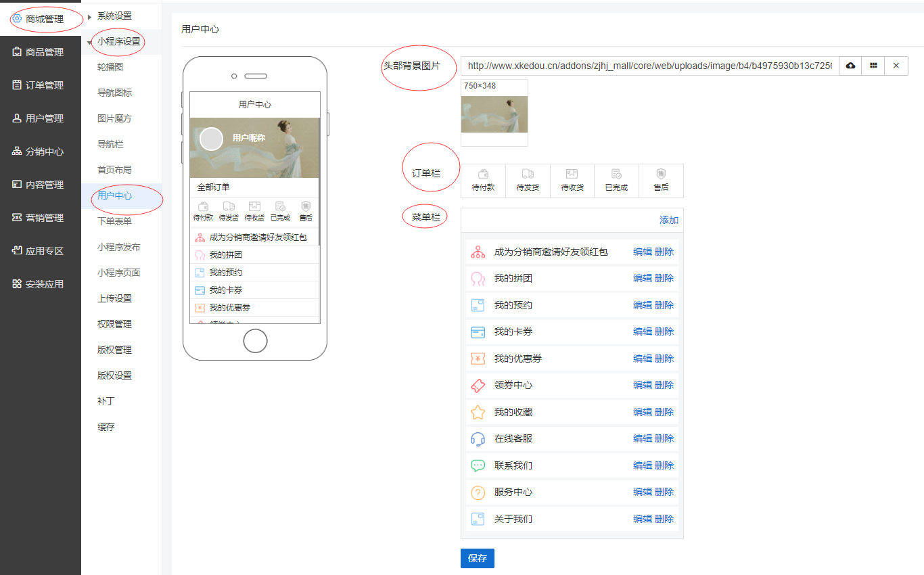Click the upload cloud icon beside the image URL
The height and width of the screenshot is (575, 924).
(x=850, y=66)
